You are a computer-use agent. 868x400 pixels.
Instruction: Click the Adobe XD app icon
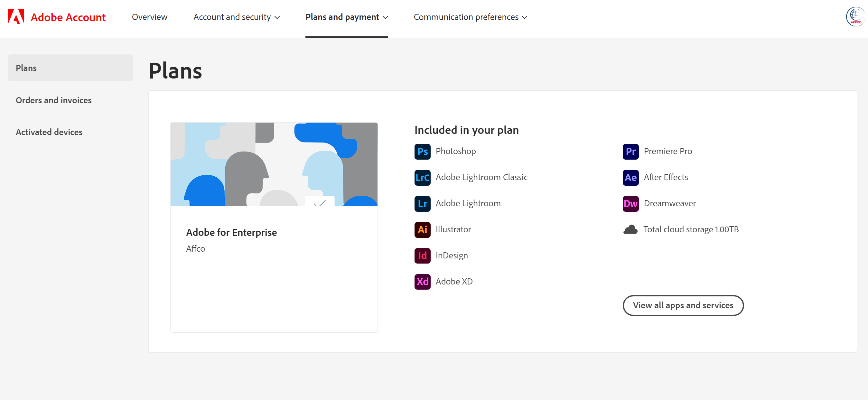point(422,281)
